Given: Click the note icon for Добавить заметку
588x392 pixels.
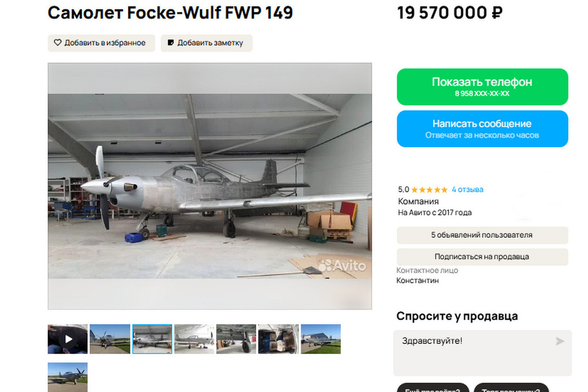Looking at the screenshot, I should (171, 43).
